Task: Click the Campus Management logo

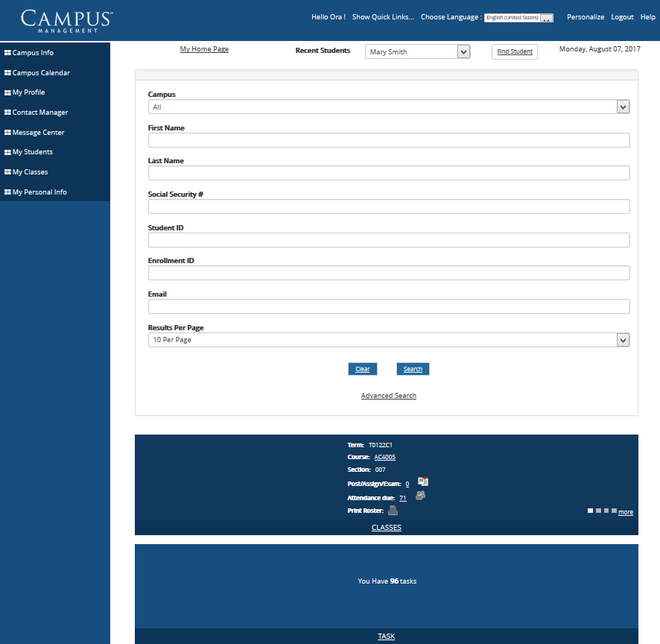Action: (67, 20)
